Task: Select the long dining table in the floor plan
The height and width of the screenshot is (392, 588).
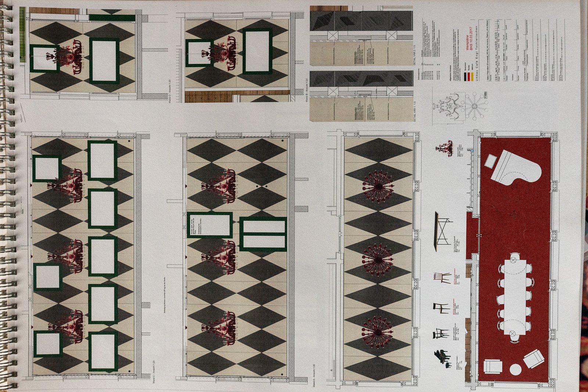Action: click(514, 296)
